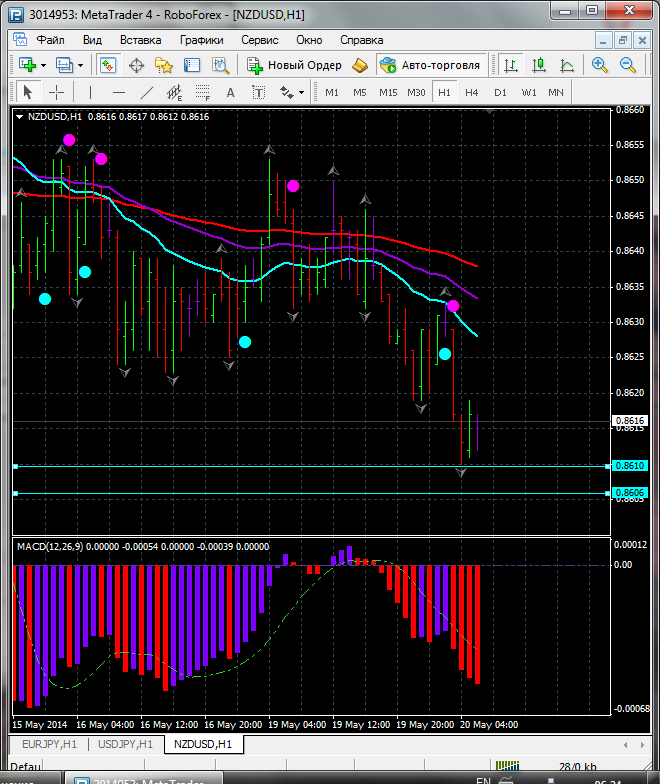Toggle Авто-торговля auto-trading button
660x784 pixels.
[x=430, y=65]
